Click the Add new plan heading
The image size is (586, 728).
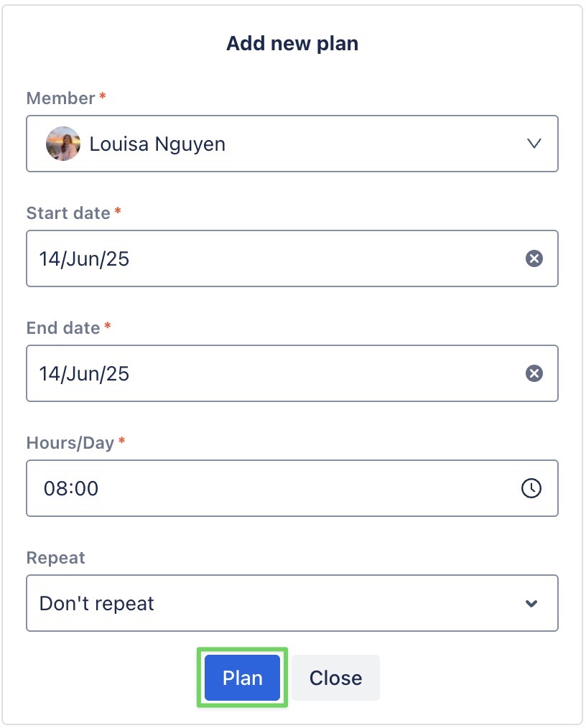[292, 43]
